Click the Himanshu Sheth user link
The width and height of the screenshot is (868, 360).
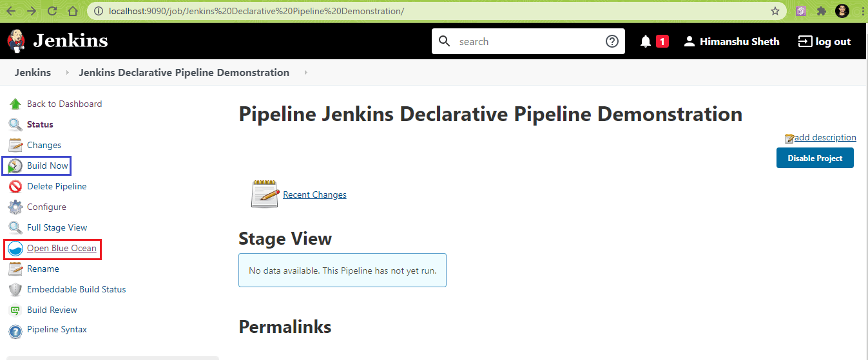click(740, 41)
